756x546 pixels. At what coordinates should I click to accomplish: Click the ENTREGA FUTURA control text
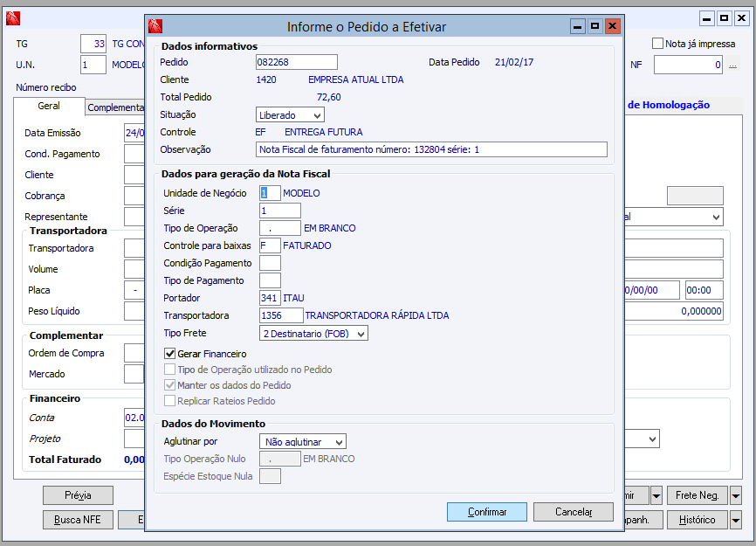click(324, 132)
